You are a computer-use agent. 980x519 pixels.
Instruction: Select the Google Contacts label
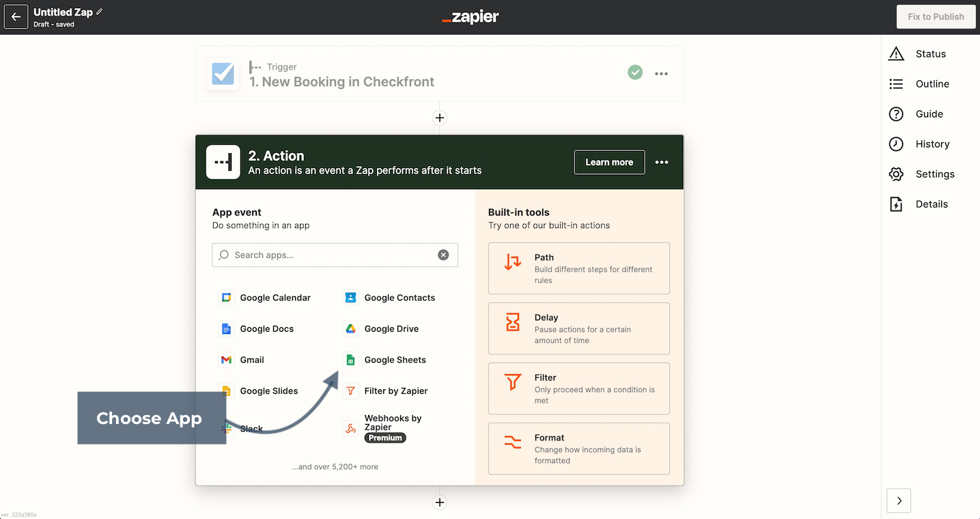pos(400,298)
